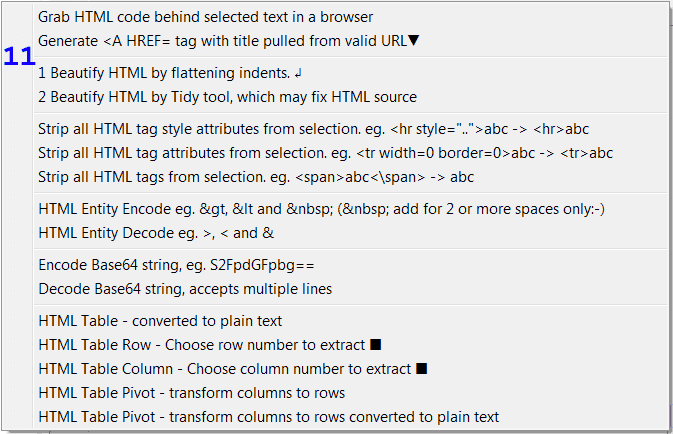Open HTML Table Row extract option
The width and height of the screenshot is (673, 434).
pyautogui.click(x=200, y=345)
